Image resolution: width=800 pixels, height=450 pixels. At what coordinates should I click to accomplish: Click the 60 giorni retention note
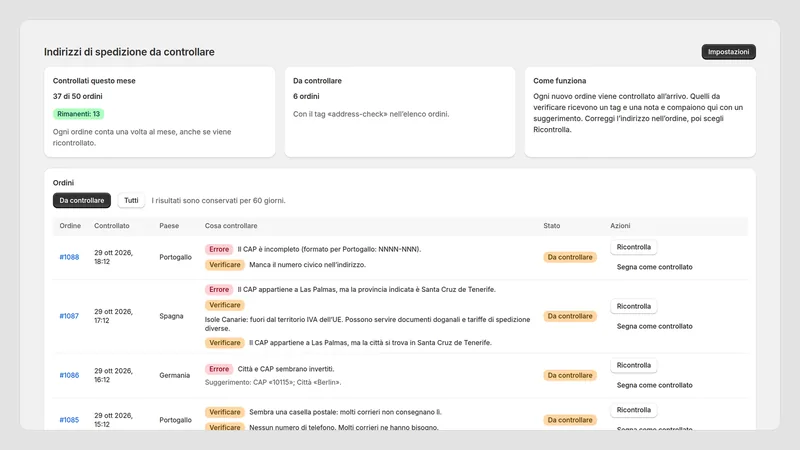218,201
